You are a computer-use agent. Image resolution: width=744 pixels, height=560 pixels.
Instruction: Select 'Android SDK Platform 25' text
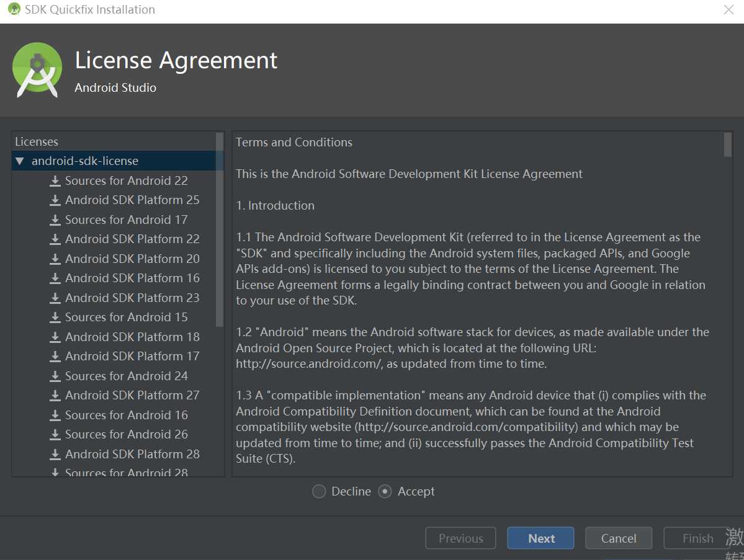coord(132,200)
